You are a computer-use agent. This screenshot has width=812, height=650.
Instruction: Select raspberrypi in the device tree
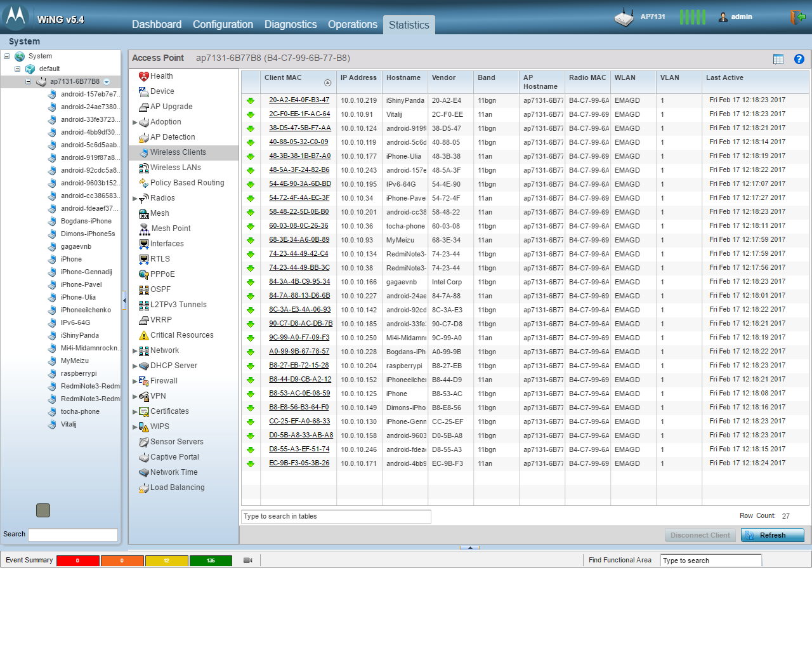coord(79,373)
